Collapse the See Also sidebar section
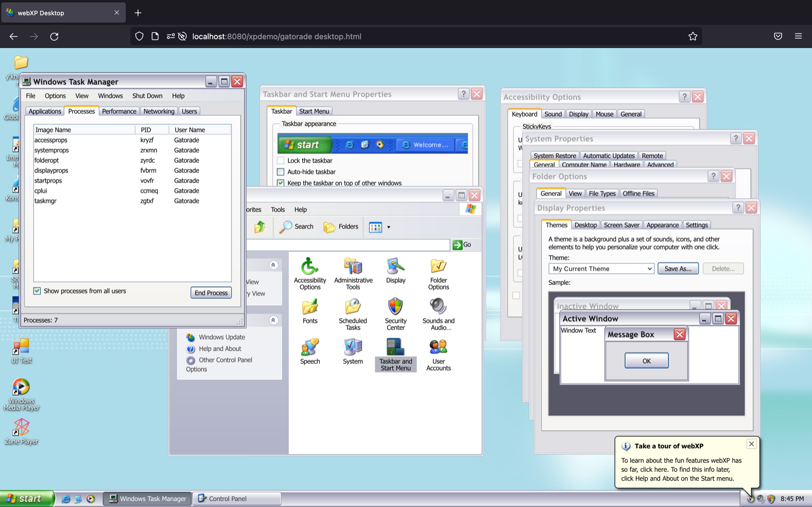812x507 pixels. (273, 320)
